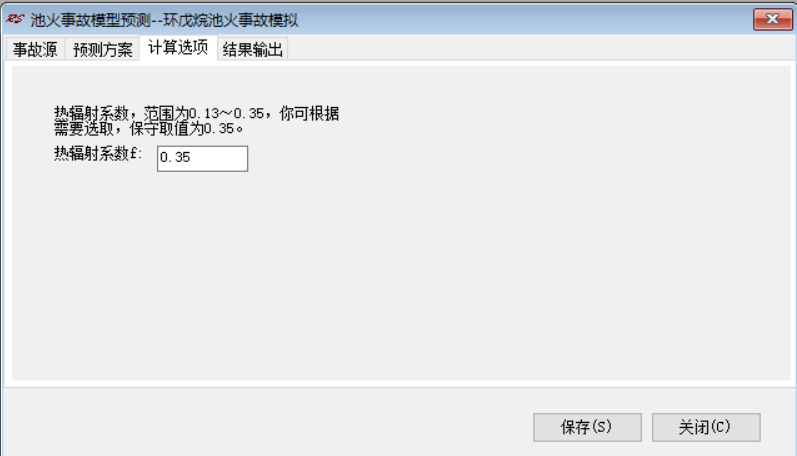Image resolution: width=797 pixels, height=456 pixels.
Task: Click the 保存(S) button
Action: (x=587, y=427)
